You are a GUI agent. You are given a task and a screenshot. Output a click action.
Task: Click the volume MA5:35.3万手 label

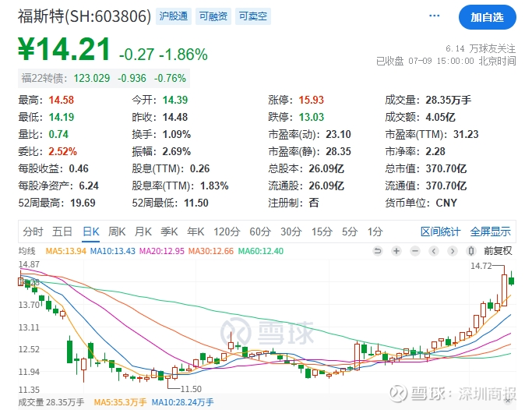click(x=120, y=402)
